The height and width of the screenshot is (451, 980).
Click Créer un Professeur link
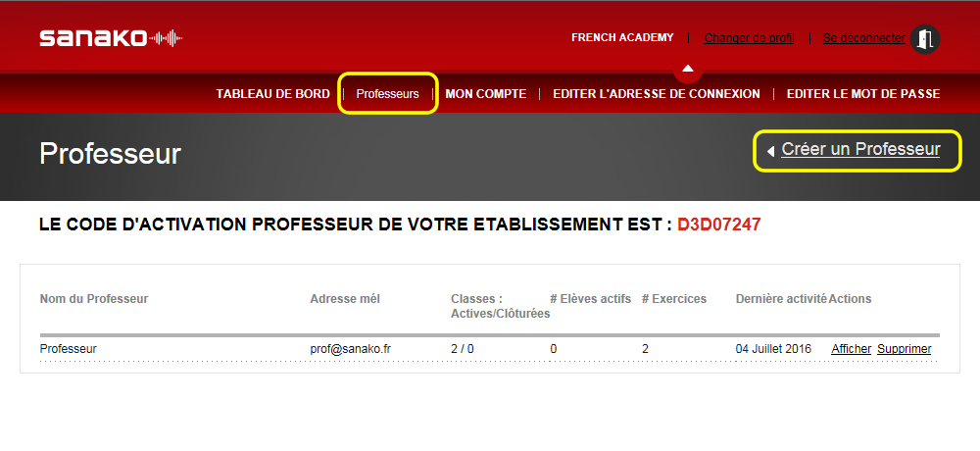tap(860, 149)
